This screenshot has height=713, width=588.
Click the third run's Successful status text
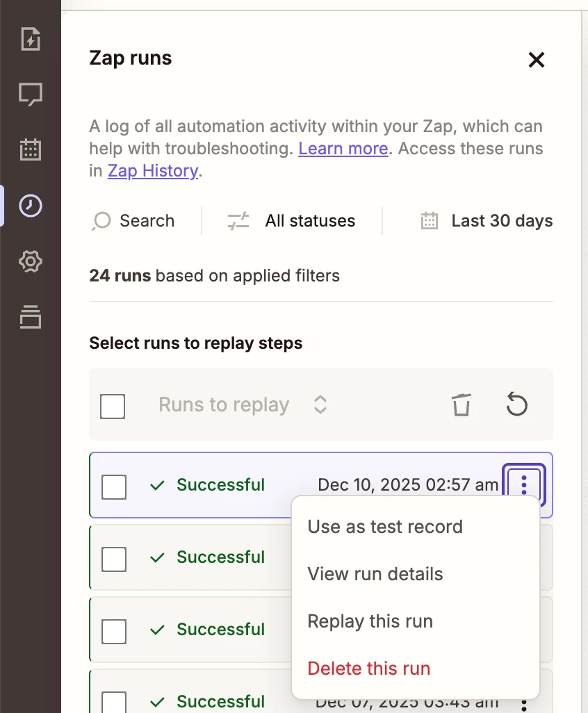pos(220,630)
